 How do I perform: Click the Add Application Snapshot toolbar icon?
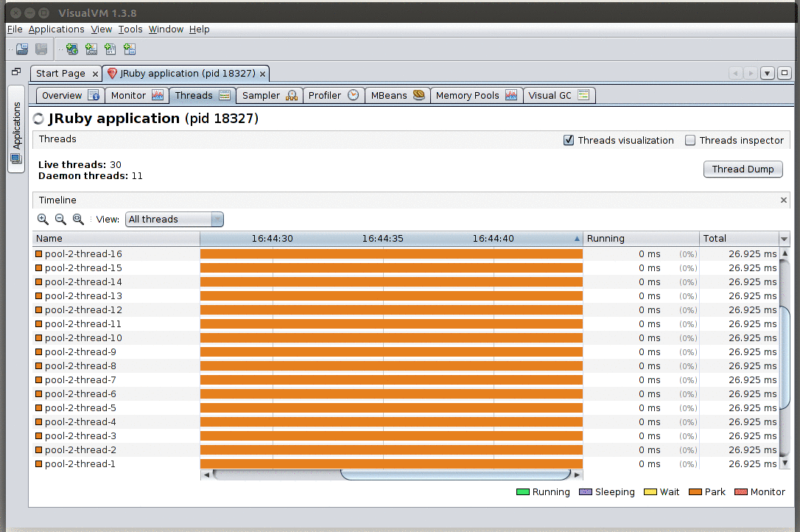click(130, 49)
